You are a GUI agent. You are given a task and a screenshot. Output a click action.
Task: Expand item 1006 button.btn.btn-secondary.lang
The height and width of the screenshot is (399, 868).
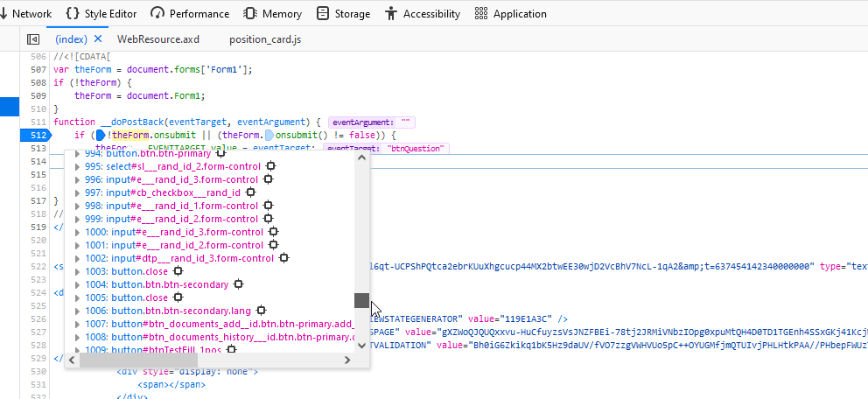point(78,311)
